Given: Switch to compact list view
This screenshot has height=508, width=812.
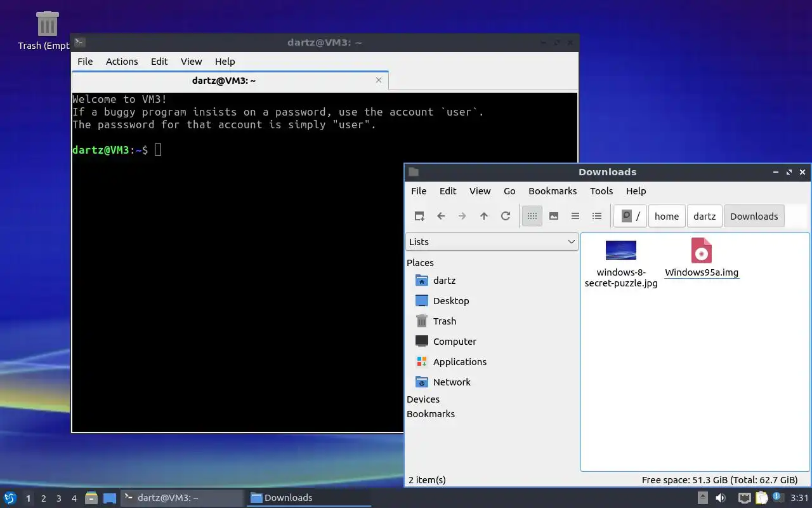Looking at the screenshot, I should click(575, 216).
